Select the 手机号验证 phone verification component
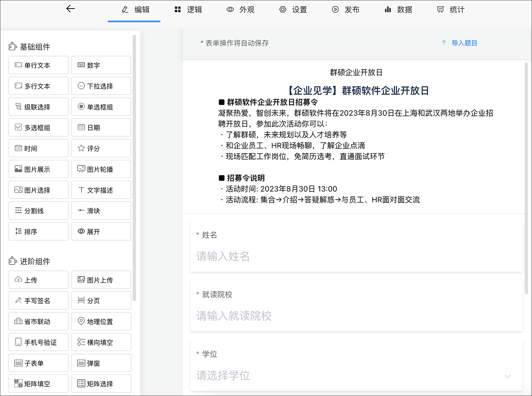This screenshot has width=532, height=396. coord(38,342)
